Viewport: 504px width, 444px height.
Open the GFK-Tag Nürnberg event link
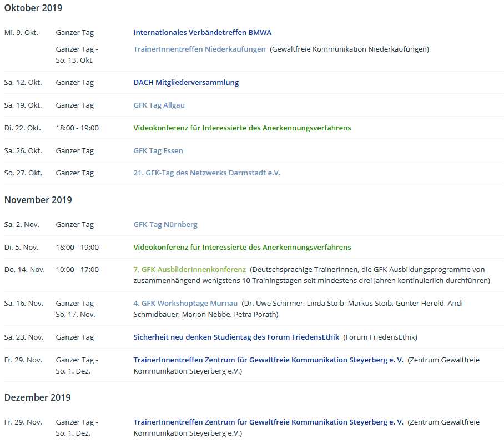click(x=165, y=225)
